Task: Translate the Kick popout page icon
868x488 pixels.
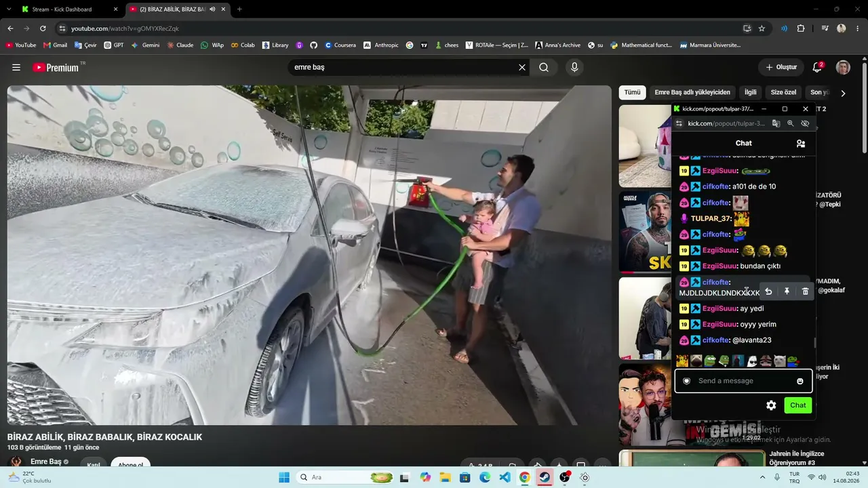Action: click(776, 123)
